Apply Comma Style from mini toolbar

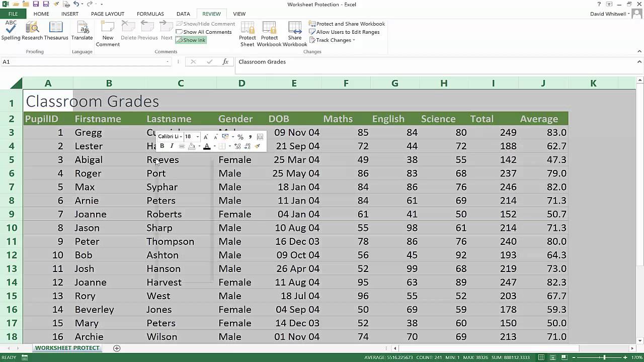pos(250,137)
